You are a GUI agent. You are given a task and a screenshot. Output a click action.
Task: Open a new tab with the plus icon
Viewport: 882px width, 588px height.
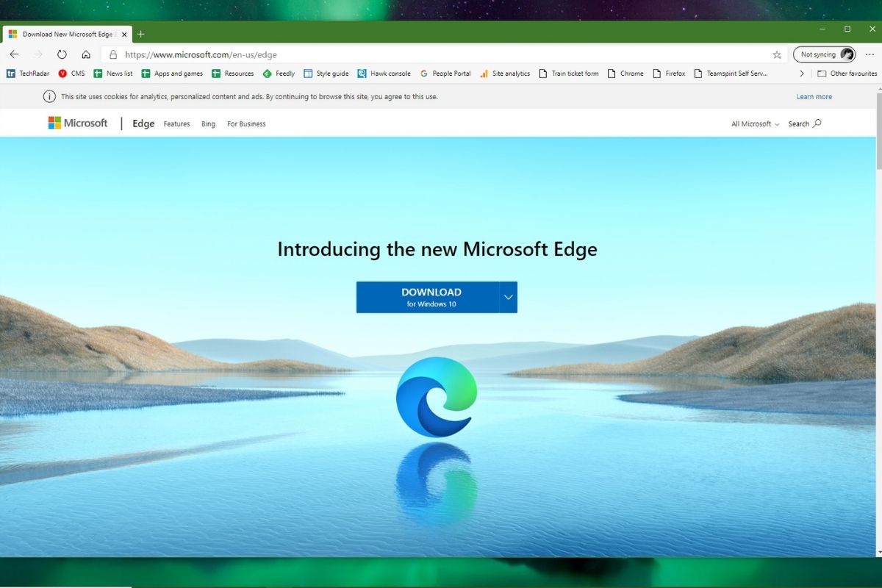141,34
